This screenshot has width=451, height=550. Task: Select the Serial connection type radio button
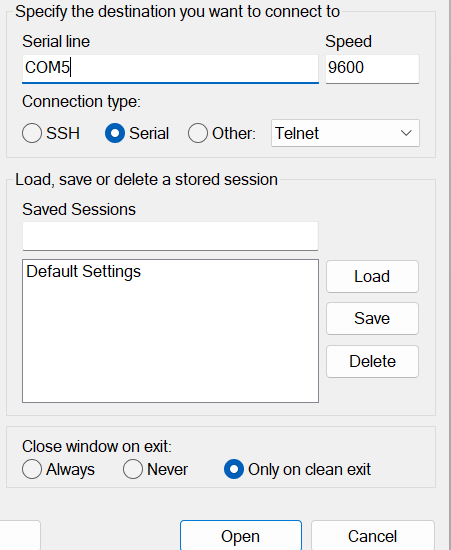(x=115, y=133)
